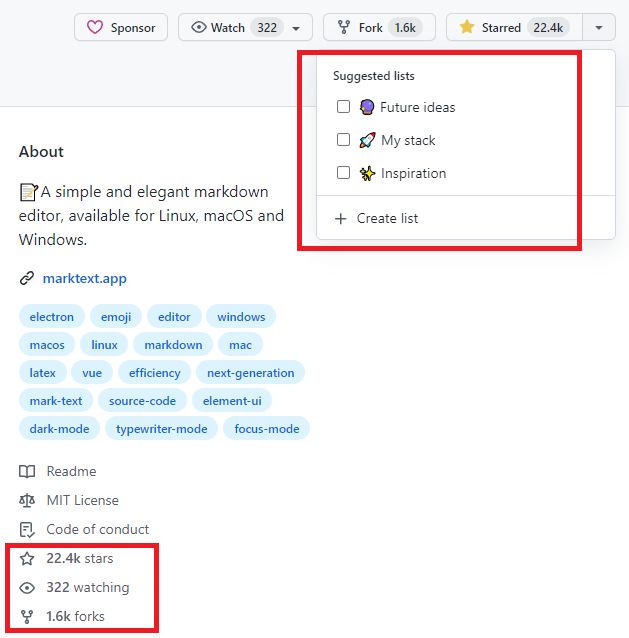The height and width of the screenshot is (638, 629).
Task: Check the Future ideas list checkbox
Action: click(x=343, y=107)
